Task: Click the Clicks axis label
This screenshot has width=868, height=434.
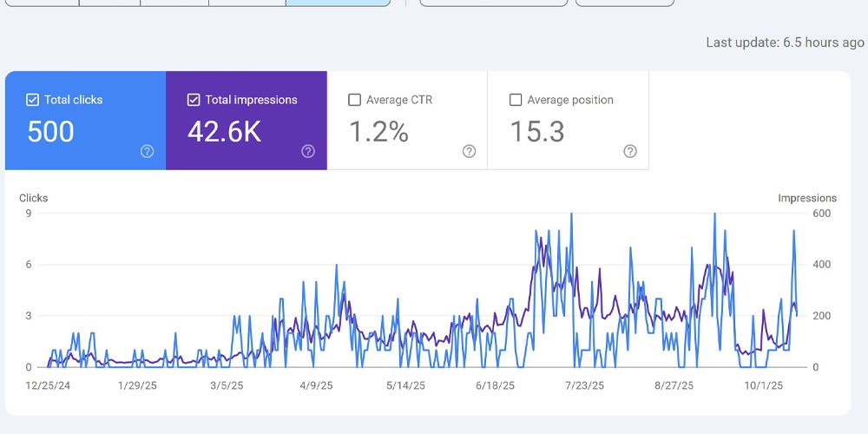Action: pos(33,198)
